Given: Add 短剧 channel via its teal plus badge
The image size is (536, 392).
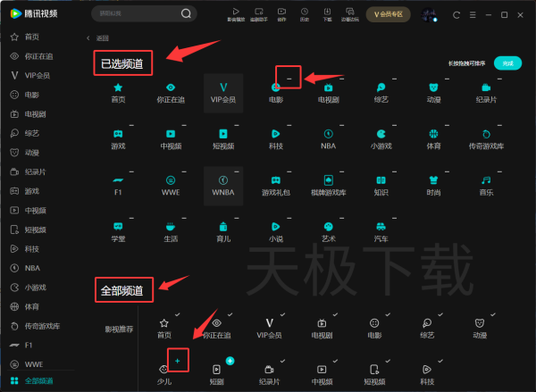Looking at the screenshot, I should coord(230,360).
